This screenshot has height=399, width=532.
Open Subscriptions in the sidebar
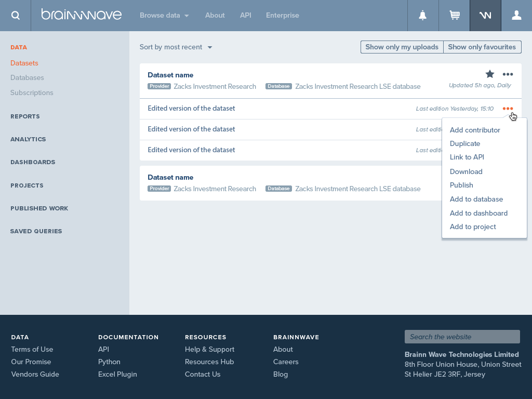(x=32, y=92)
